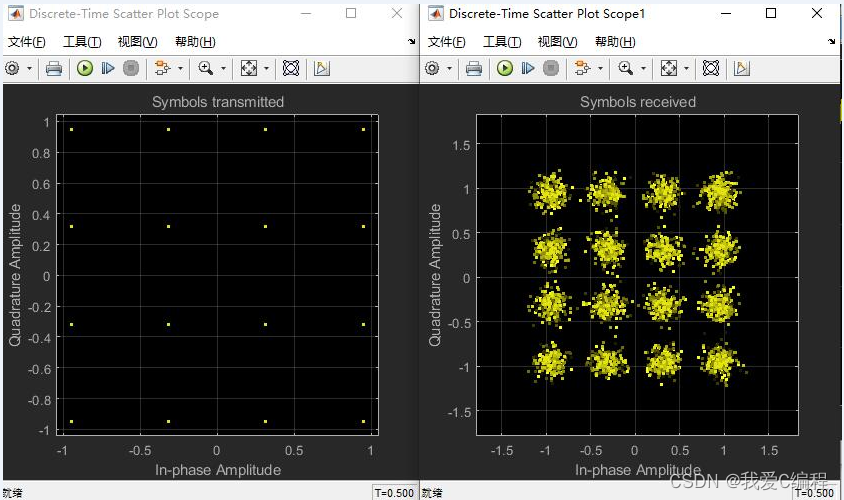Open 工具(T) menu in Scope1 window
The height and width of the screenshot is (500, 844).
click(x=502, y=41)
